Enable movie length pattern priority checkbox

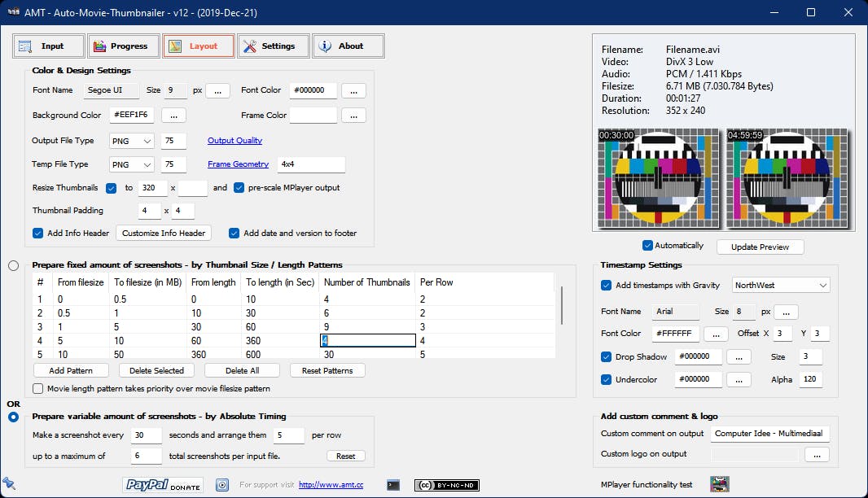pos(37,388)
